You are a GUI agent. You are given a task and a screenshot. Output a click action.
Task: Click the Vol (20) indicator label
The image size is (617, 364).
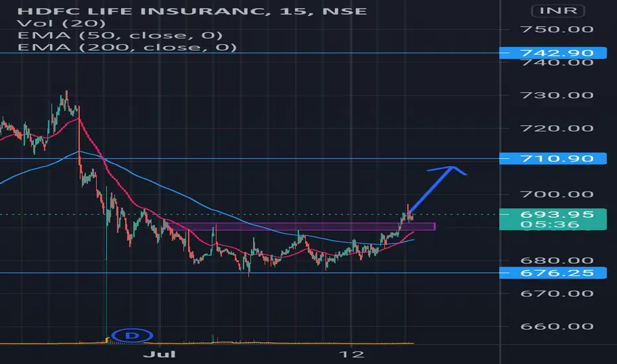tap(62, 23)
